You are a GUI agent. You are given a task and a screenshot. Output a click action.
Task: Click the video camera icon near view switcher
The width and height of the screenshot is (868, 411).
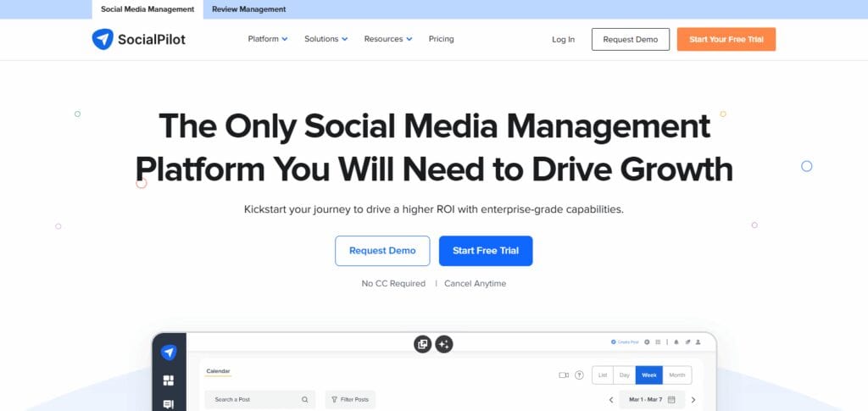pos(564,375)
